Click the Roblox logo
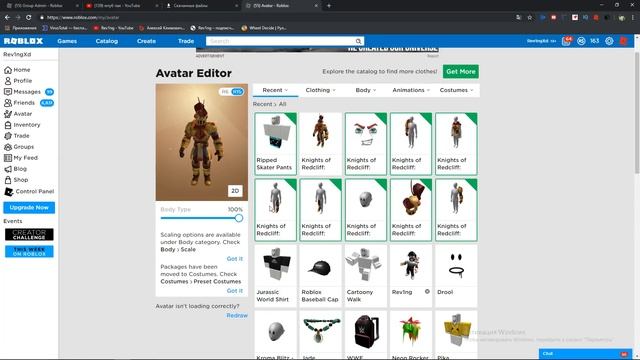 (23, 41)
